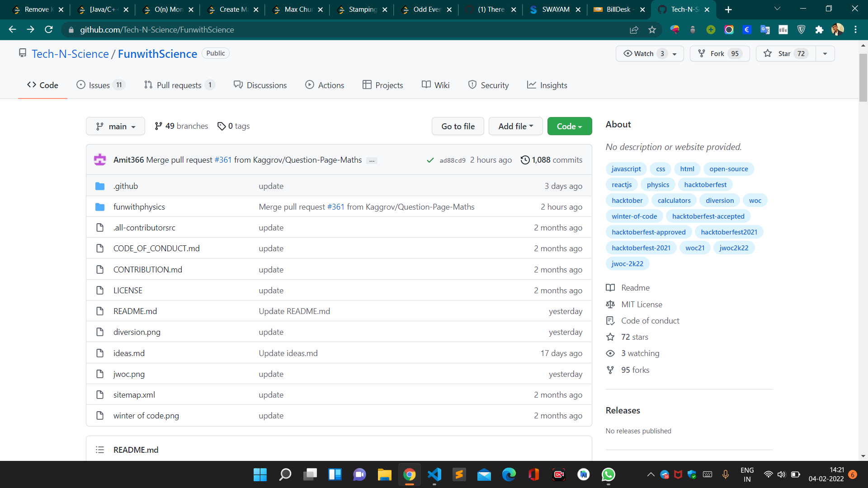The height and width of the screenshot is (488, 868).
Task: Open the Windows Start menu
Action: (x=260, y=474)
